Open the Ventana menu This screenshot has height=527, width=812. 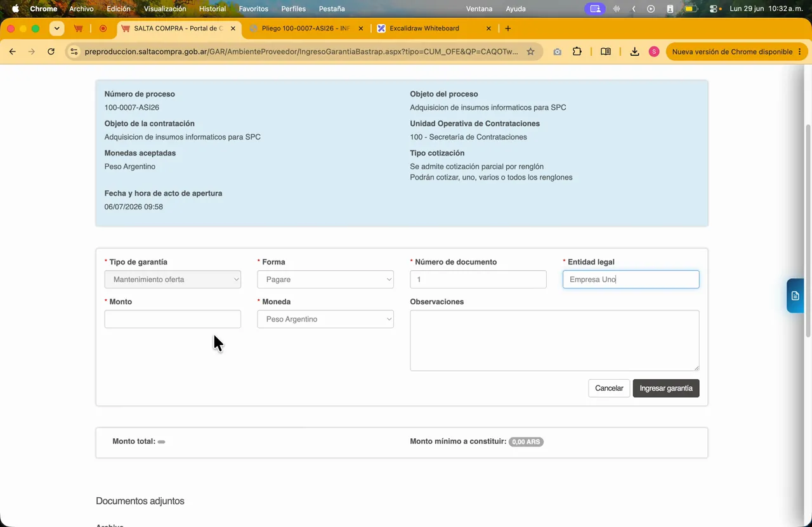point(479,9)
